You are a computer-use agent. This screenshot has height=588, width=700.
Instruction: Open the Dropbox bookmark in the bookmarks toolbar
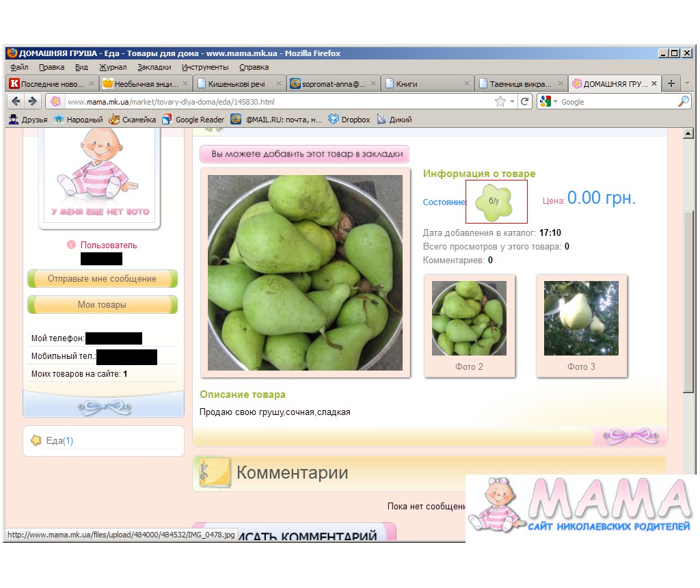point(349,120)
